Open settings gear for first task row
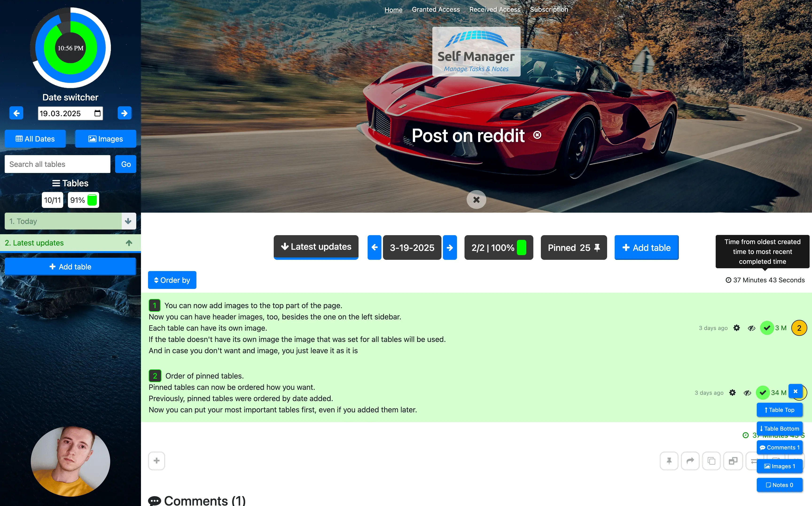This screenshot has height=506, width=812. click(x=736, y=328)
